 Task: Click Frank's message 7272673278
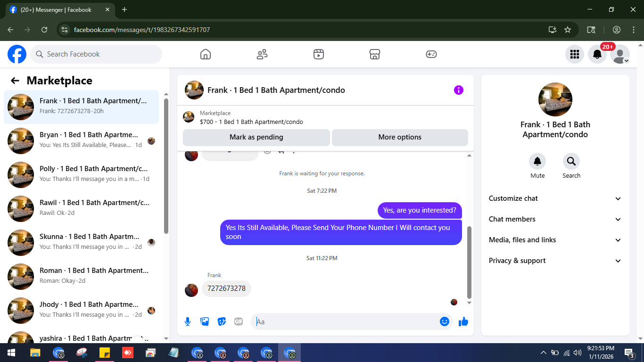click(x=227, y=288)
